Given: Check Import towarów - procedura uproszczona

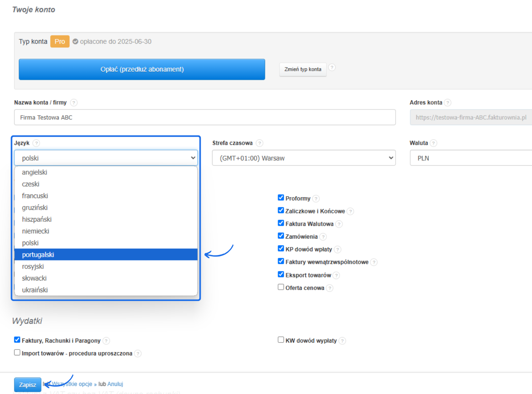Looking at the screenshot, I should [17, 352].
